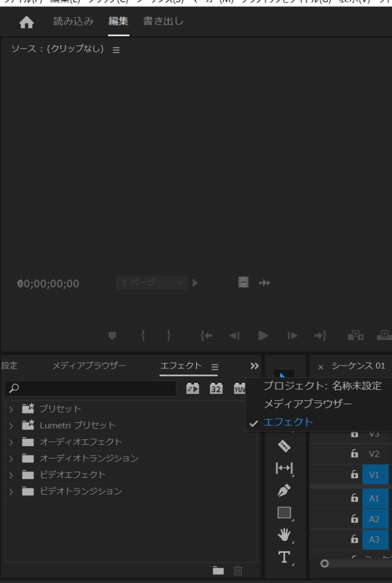Click the timeline zoom scrollbar handle
This screenshot has width=392, height=583.
point(324,564)
